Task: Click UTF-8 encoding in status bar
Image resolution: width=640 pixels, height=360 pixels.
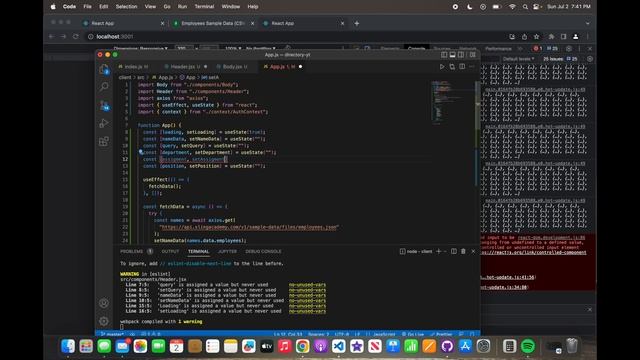Action: [x=342, y=334]
